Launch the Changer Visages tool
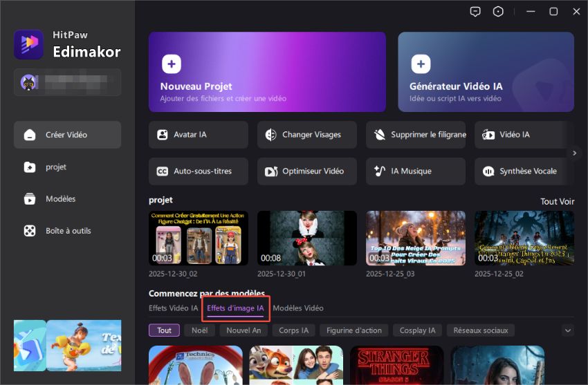The width and height of the screenshot is (588, 385). pyautogui.click(x=307, y=135)
